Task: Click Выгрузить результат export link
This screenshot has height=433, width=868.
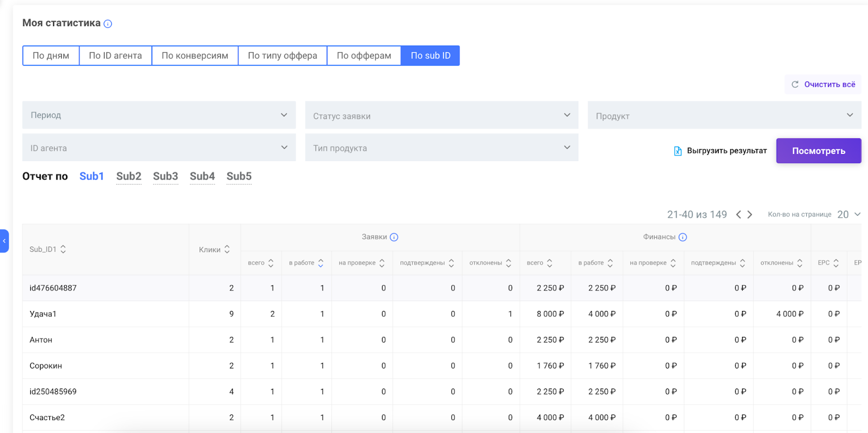Action: [x=720, y=151]
